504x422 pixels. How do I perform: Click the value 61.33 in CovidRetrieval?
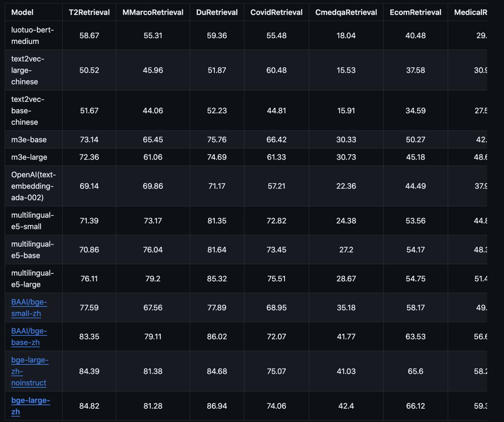point(276,157)
